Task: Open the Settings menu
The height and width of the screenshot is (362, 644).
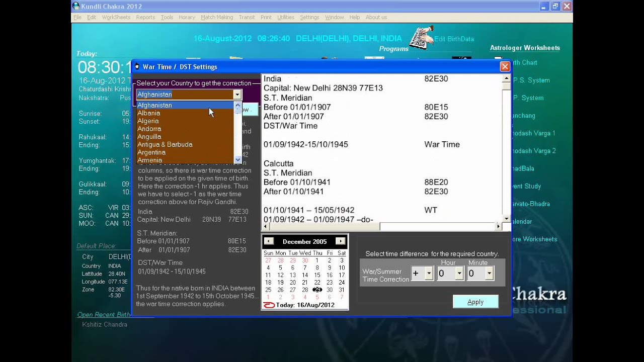Action: click(x=309, y=17)
